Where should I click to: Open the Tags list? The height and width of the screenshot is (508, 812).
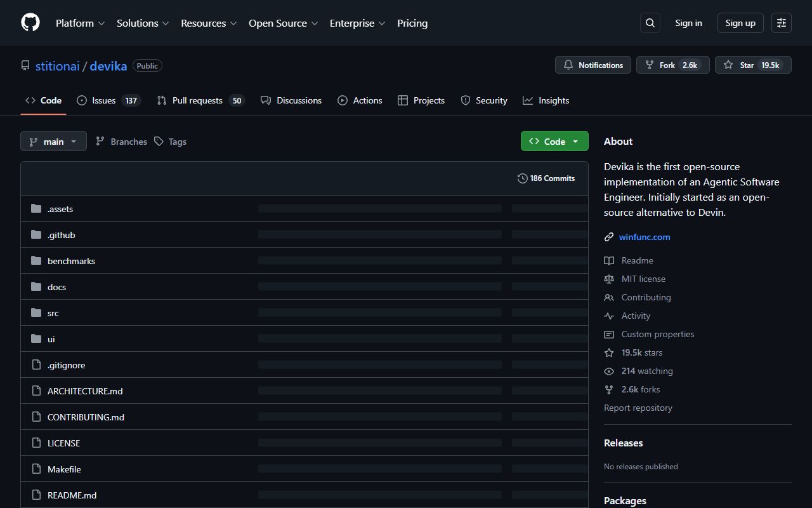(x=171, y=142)
